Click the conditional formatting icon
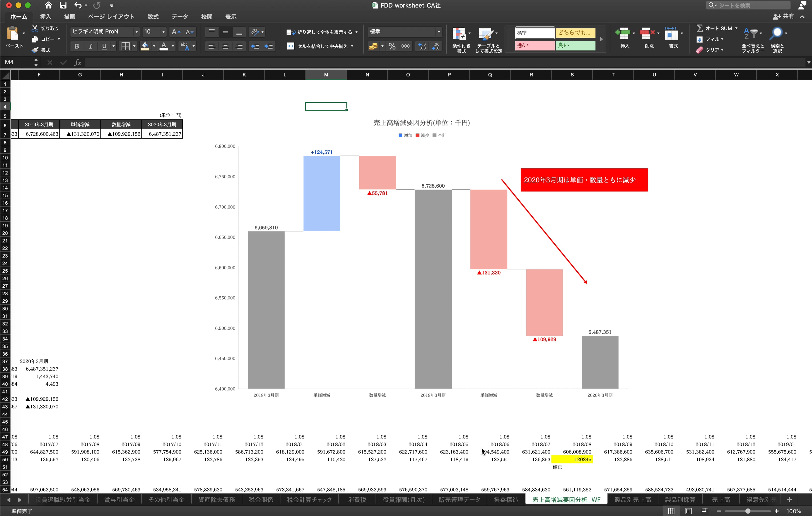This screenshot has height=516, width=812. (x=459, y=34)
